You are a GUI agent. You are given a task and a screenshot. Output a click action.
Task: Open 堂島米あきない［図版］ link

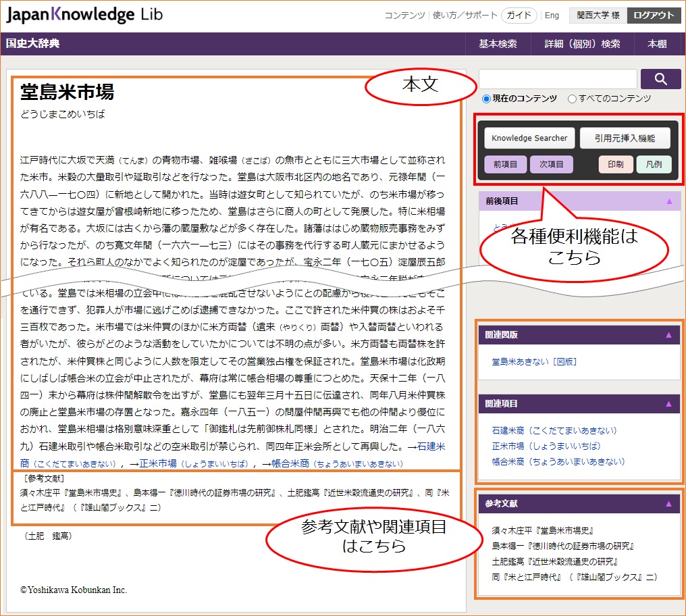pyautogui.click(x=534, y=361)
